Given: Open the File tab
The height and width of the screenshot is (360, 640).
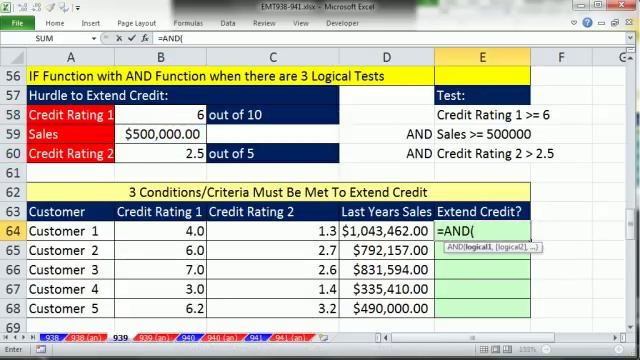Looking at the screenshot, I should coord(18,23).
